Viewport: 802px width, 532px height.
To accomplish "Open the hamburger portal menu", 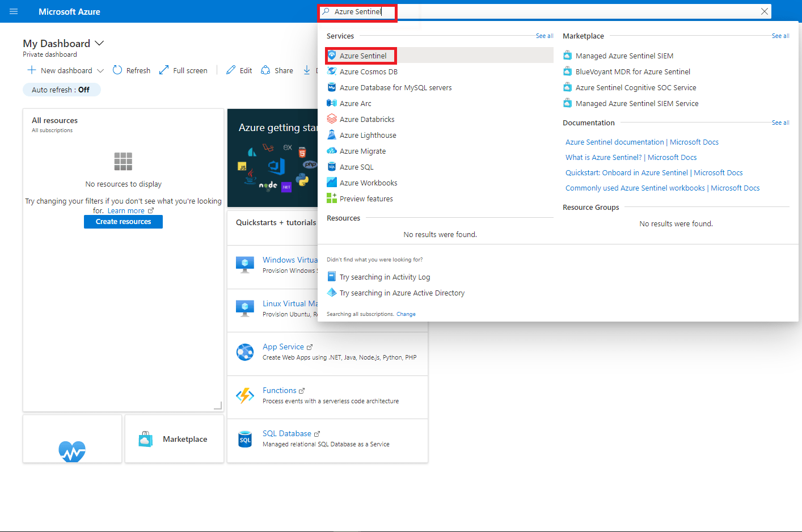I will click(14, 11).
